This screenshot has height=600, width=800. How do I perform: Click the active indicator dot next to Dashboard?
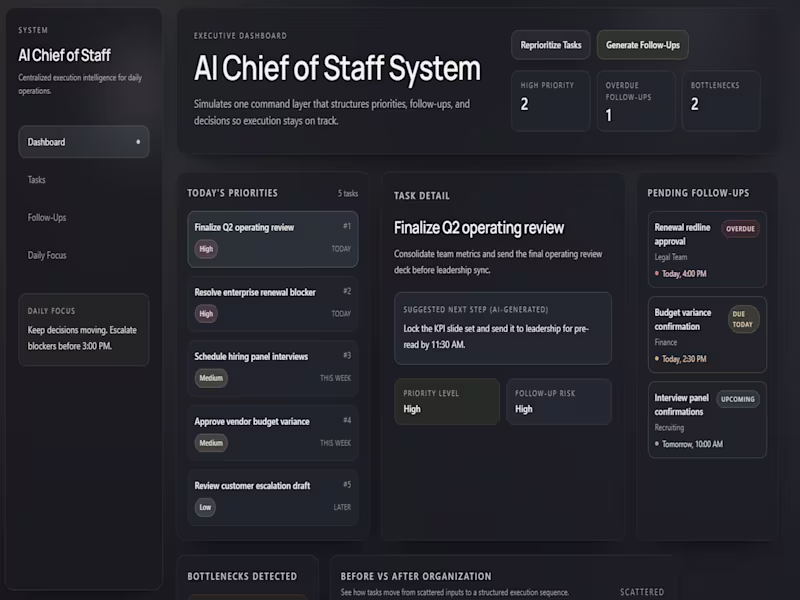coord(139,142)
